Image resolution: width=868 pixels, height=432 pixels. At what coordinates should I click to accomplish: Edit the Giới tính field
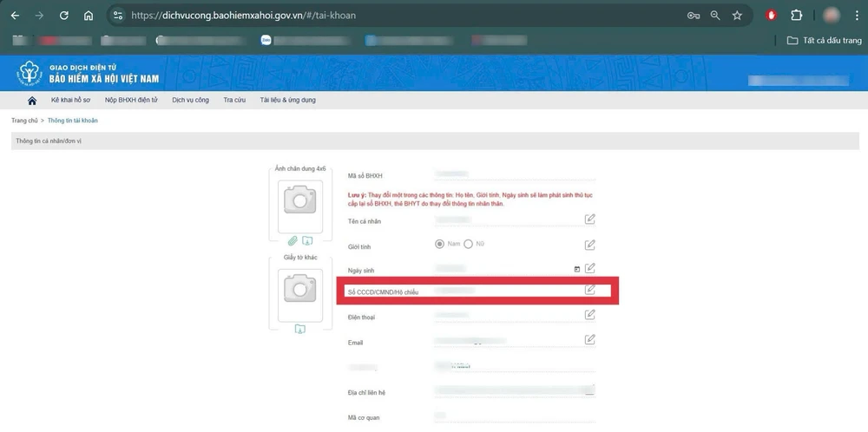coord(590,244)
